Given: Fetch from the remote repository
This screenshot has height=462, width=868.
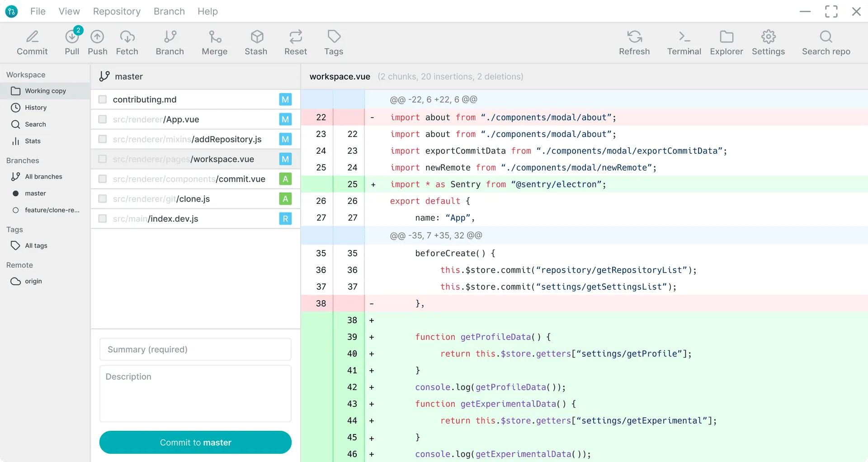Looking at the screenshot, I should (x=127, y=42).
